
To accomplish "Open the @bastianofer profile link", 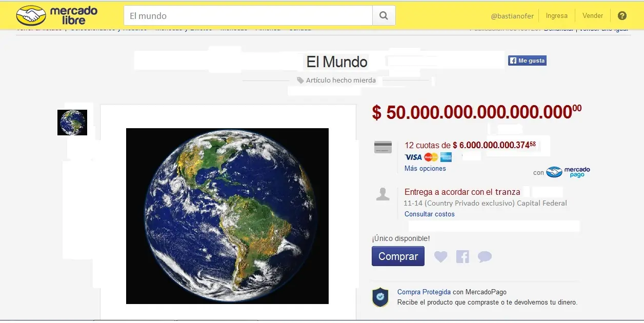I will click(512, 16).
